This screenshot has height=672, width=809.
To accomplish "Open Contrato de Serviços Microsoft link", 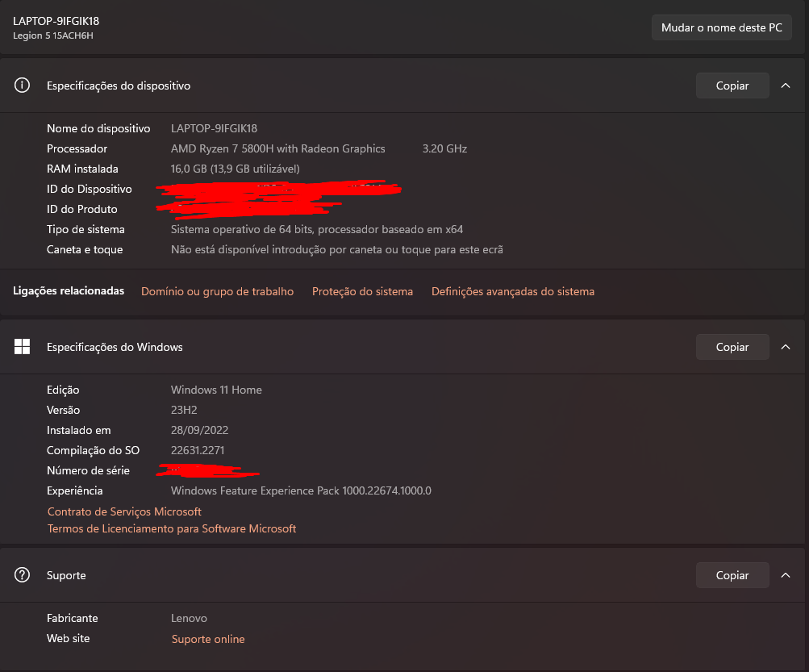I will coord(124,511).
